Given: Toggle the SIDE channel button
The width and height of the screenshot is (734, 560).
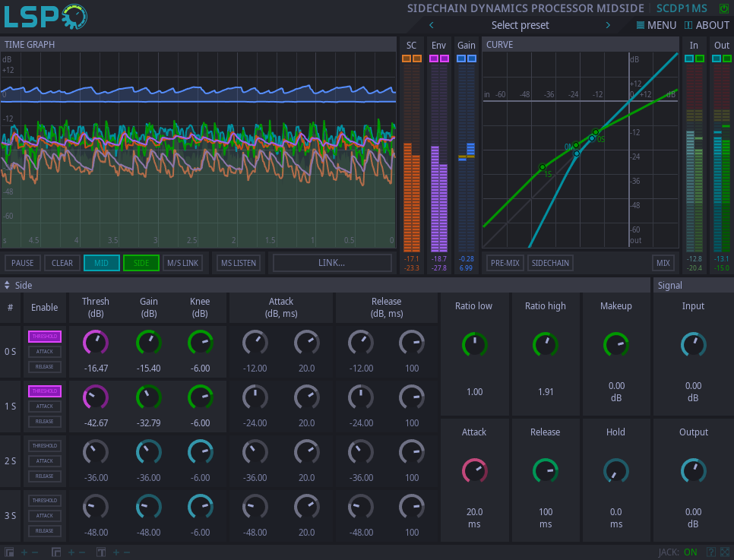Looking at the screenshot, I should (x=141, y=262).
